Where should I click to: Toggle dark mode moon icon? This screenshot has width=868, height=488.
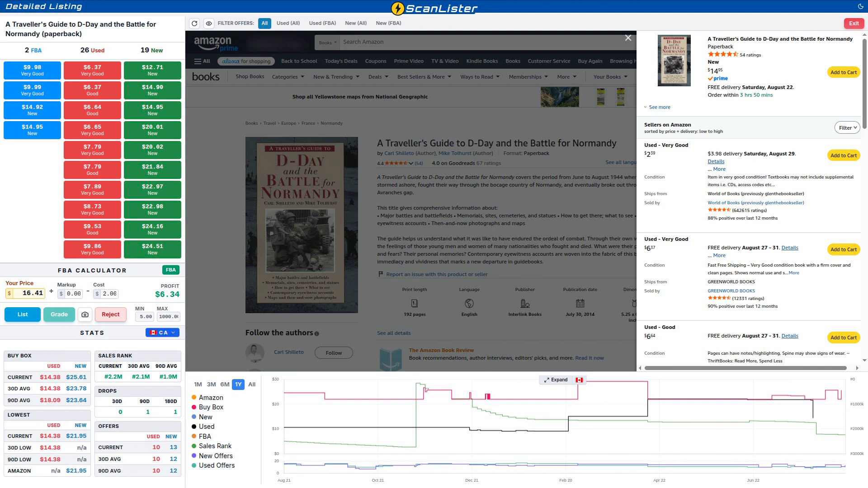tap(860, 6)
